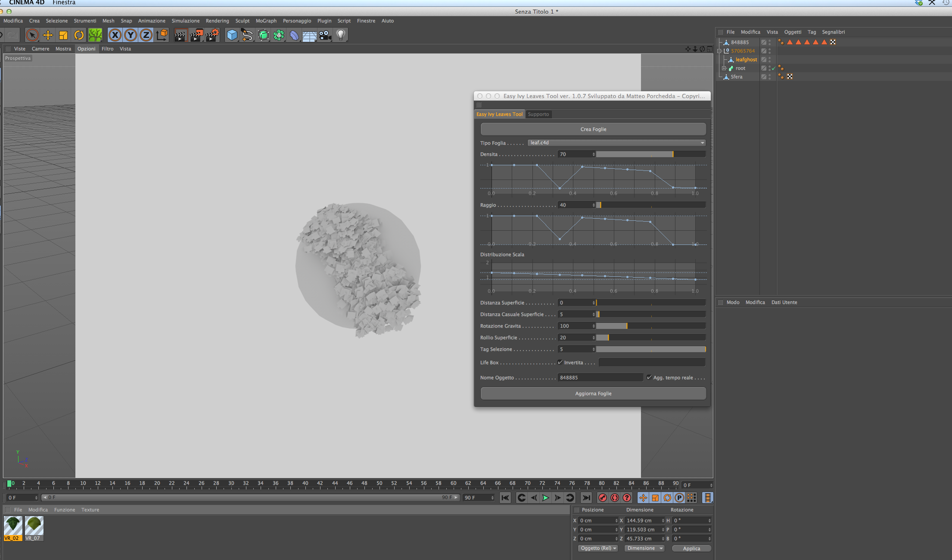Toggle the Y axis lock
This screenshot has width=952, height=560.
(131, 35)
